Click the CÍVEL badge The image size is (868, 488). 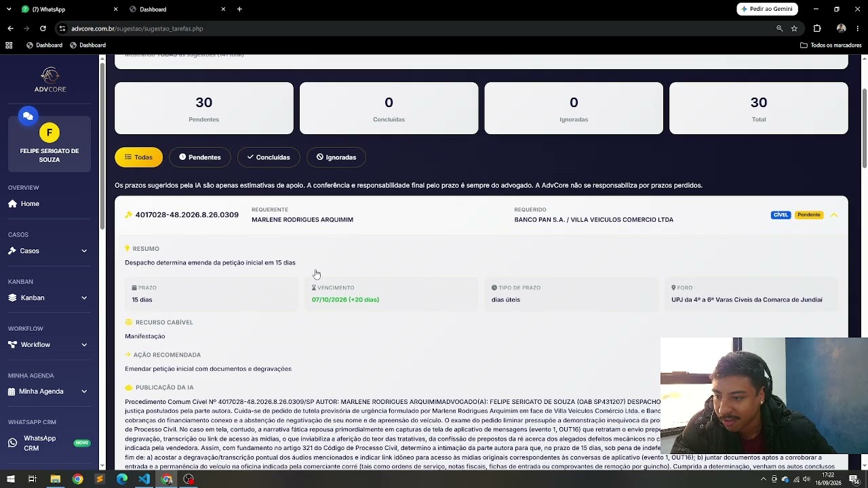[781, 215]
